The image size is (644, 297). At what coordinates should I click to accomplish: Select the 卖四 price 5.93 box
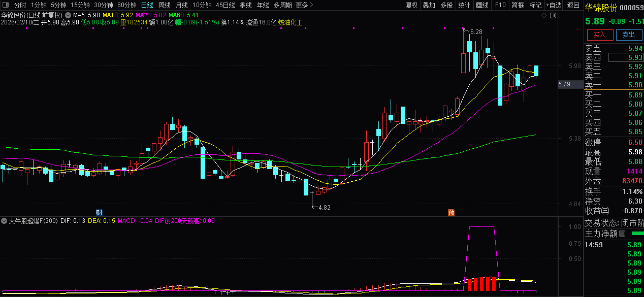pyautogui.click(x=625, y=57)
